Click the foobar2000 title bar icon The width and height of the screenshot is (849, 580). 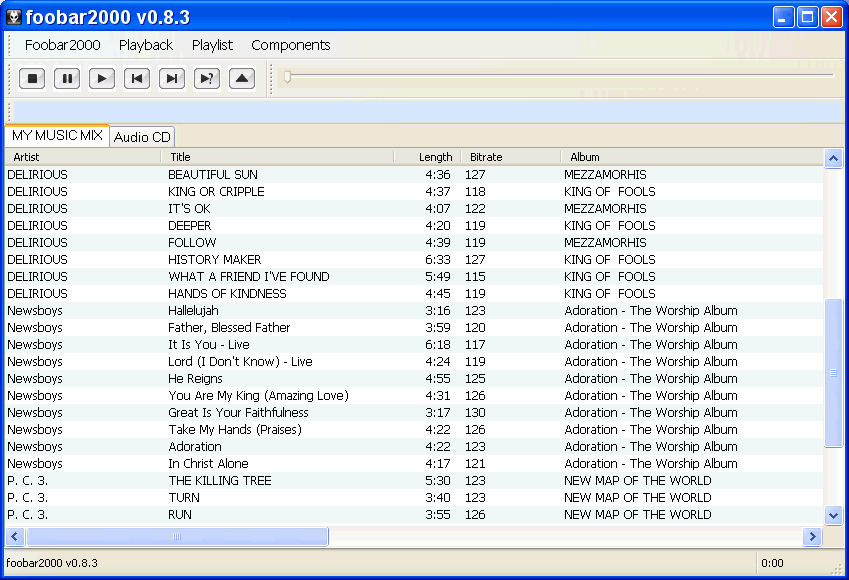pyautogui.click(x=14, y=17)
